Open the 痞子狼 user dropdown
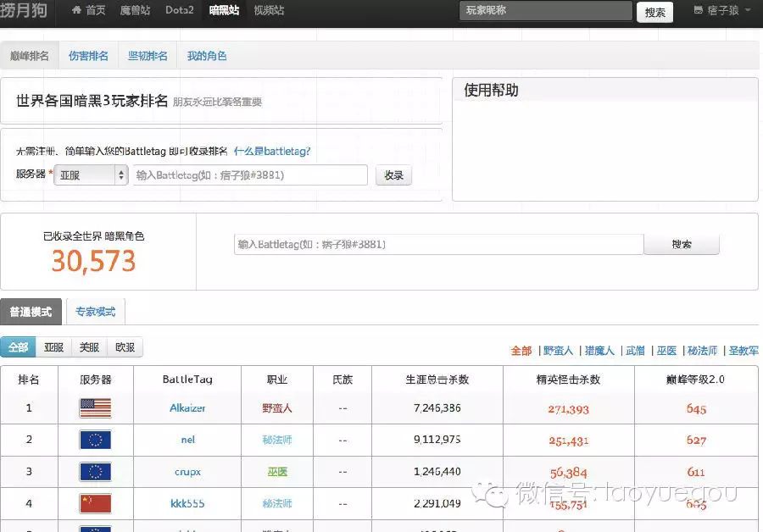 (x=722, y=10)
